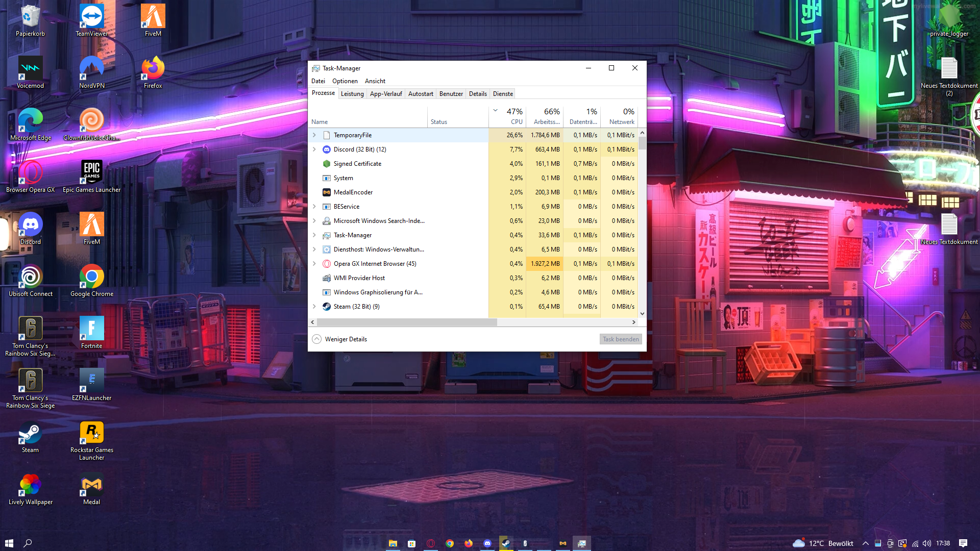Open the NordVPN desktop shortcut

[92, 68]
